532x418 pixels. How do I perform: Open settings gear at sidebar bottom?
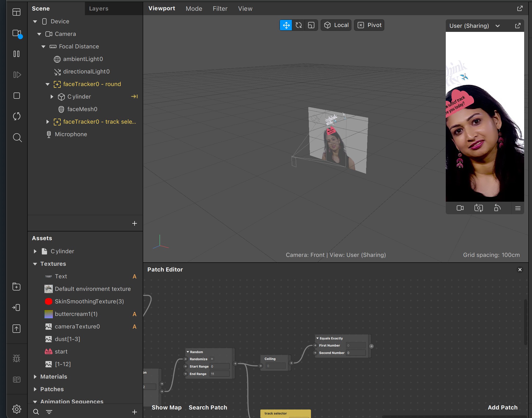coord(17,409)
